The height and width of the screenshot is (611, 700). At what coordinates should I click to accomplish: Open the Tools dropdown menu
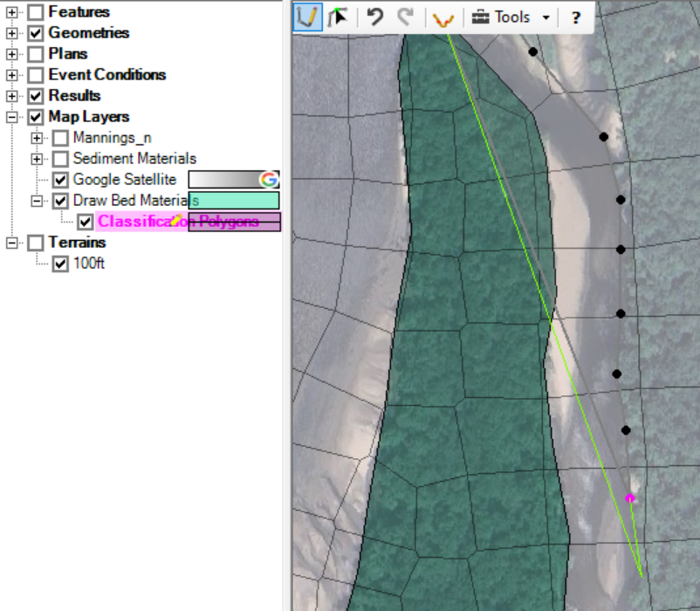[511, 17]
